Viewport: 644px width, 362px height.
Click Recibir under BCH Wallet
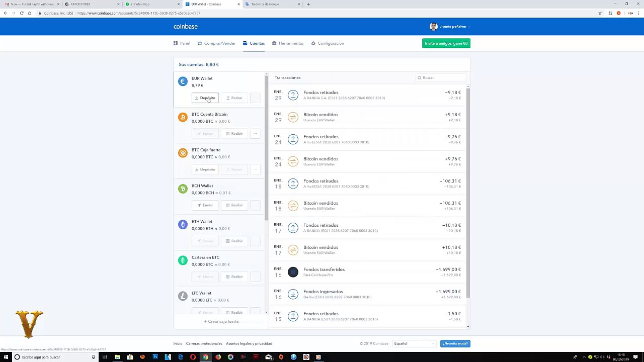tap(234, 205)
